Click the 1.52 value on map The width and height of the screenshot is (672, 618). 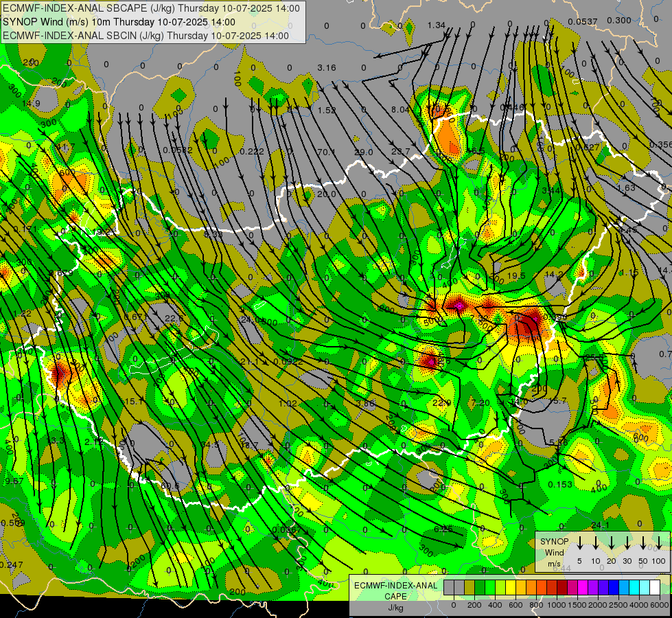point(327,111)
